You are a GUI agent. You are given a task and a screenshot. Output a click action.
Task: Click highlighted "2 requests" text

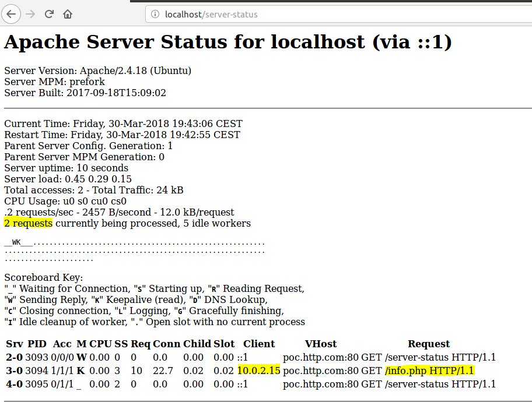(x=28, y=223)
